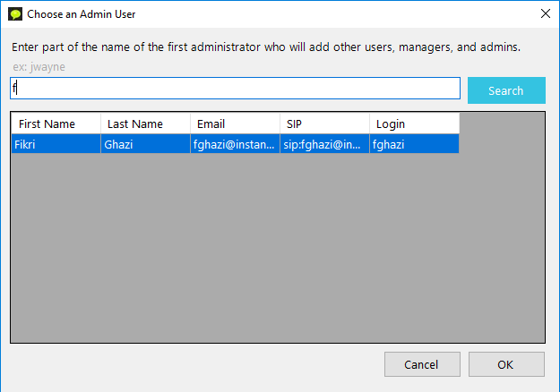Sort by the SIP column header
This screenshot has height=392, width=560.
click(x=325, y=124)
